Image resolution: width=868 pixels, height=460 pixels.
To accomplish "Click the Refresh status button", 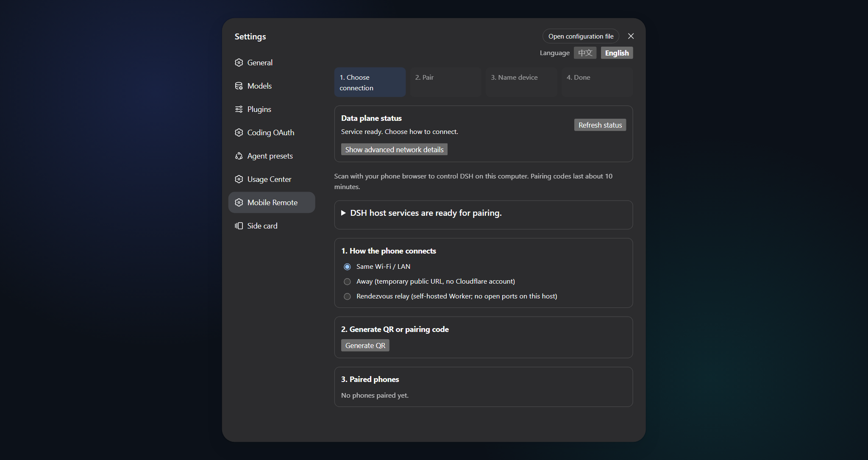I will (600, 125).
